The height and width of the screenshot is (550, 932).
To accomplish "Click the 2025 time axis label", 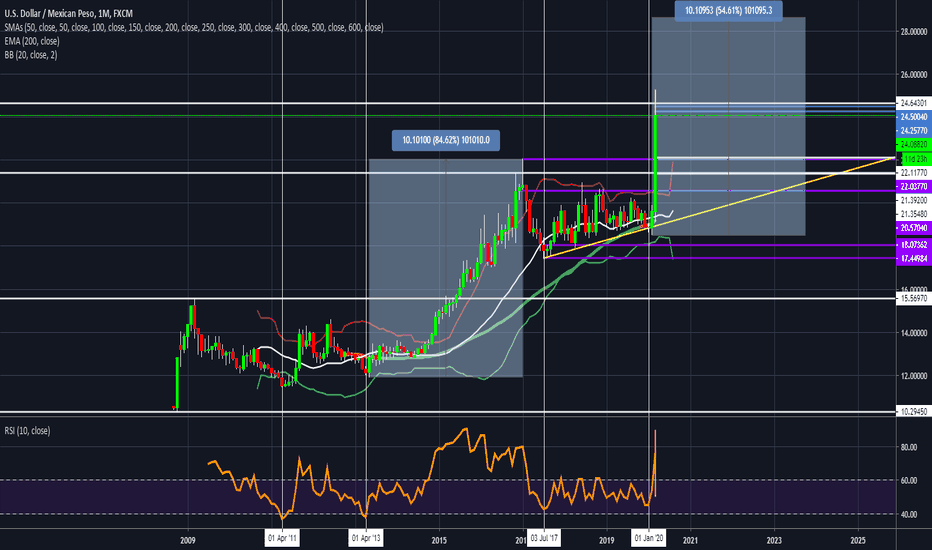I will pyautogui.click(x=858, y=540).
